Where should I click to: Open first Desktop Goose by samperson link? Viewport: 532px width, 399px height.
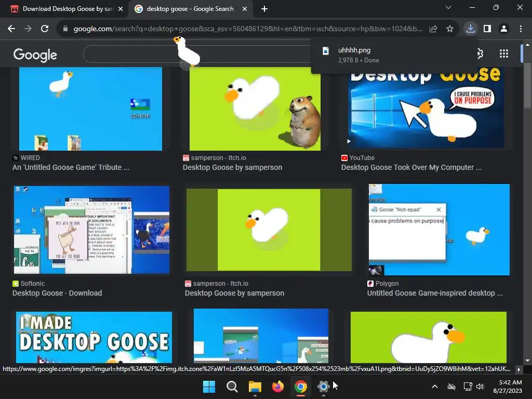[x=232, y=167]
